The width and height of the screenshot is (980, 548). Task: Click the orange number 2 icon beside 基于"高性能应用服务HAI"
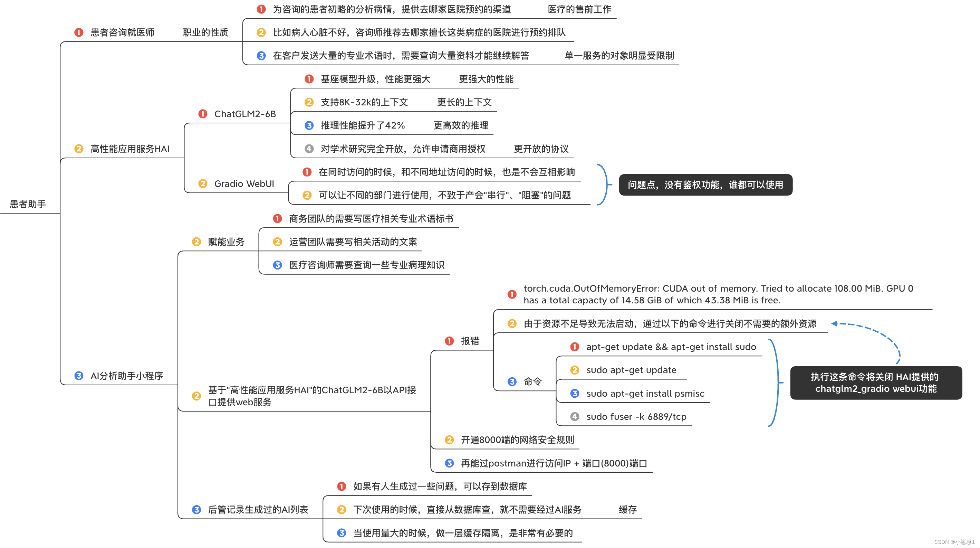point(196,396)
